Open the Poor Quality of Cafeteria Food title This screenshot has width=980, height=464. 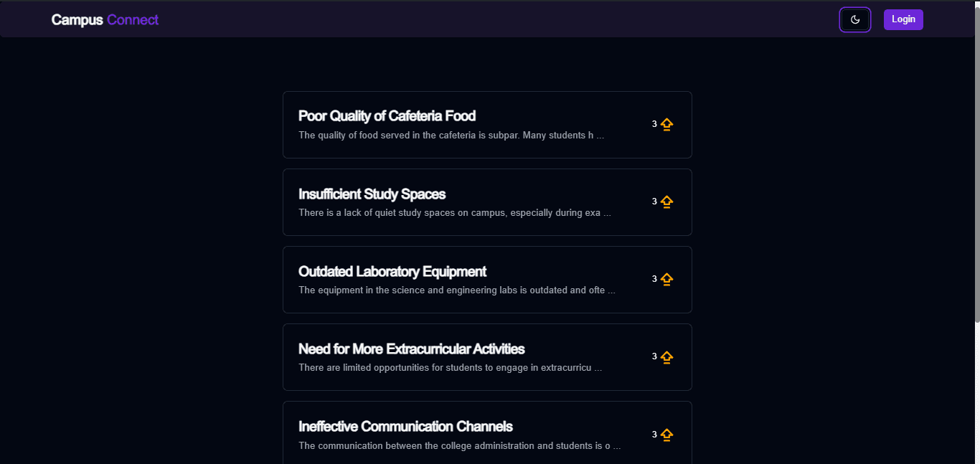(387, 116)
